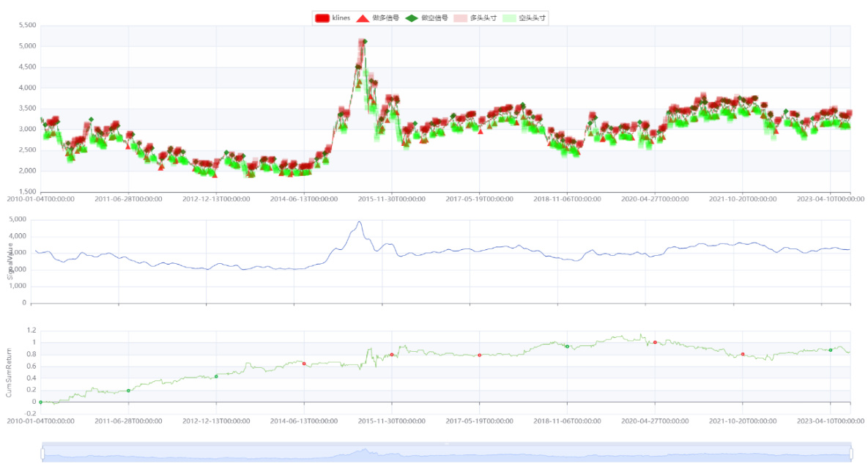Select the red CumSumReturn marker at 2017-05-19

tap(480, 356)
